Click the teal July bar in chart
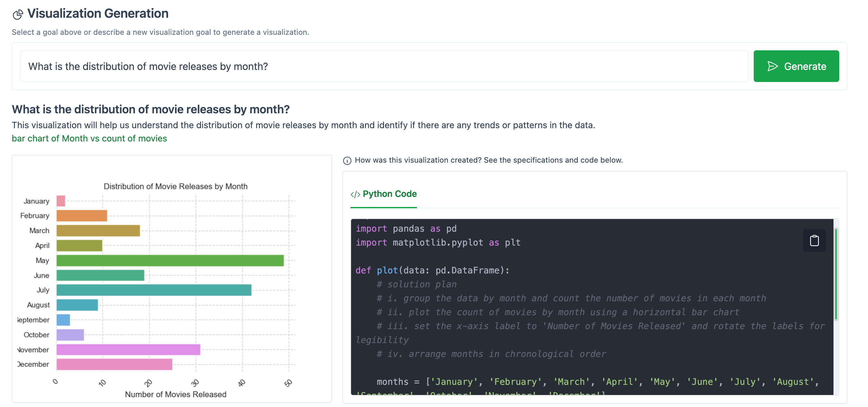The image size is (868, 407). 154,290
